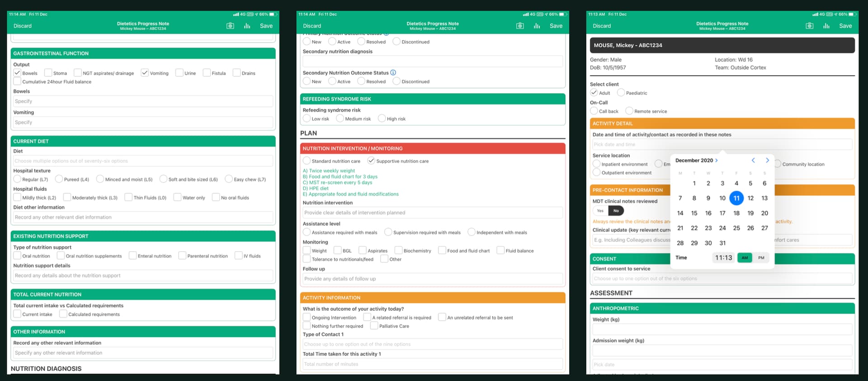Image resolution: width=868 pixels, height=381 pixels.
Task: Tap the 11:13 time value in the picker
Action: pos(723,257)
